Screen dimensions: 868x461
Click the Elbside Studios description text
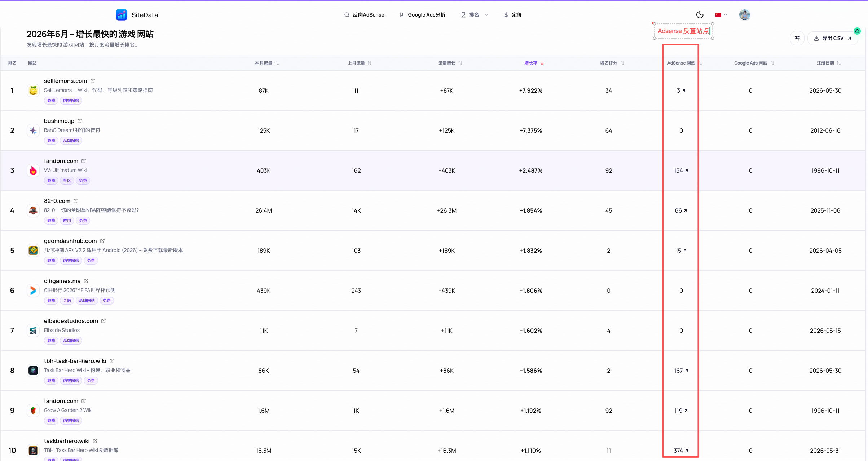click(x=62, y=330)
